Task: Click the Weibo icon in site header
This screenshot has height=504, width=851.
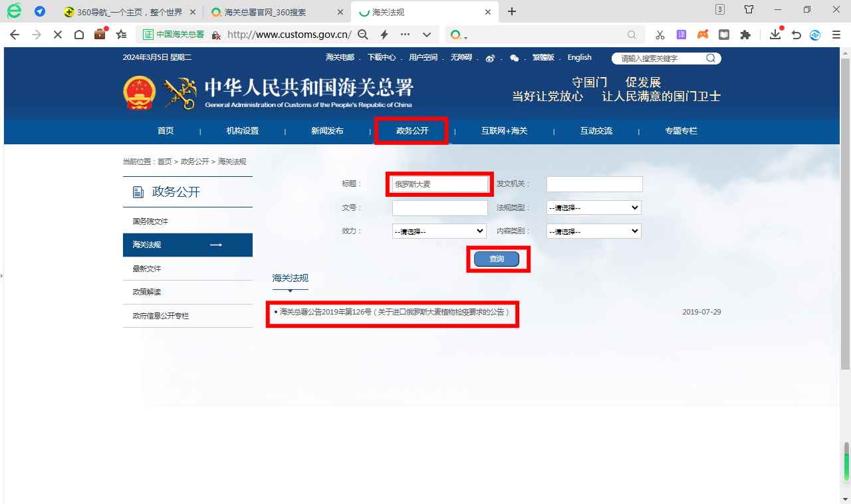Action: [x=490, y=58]
